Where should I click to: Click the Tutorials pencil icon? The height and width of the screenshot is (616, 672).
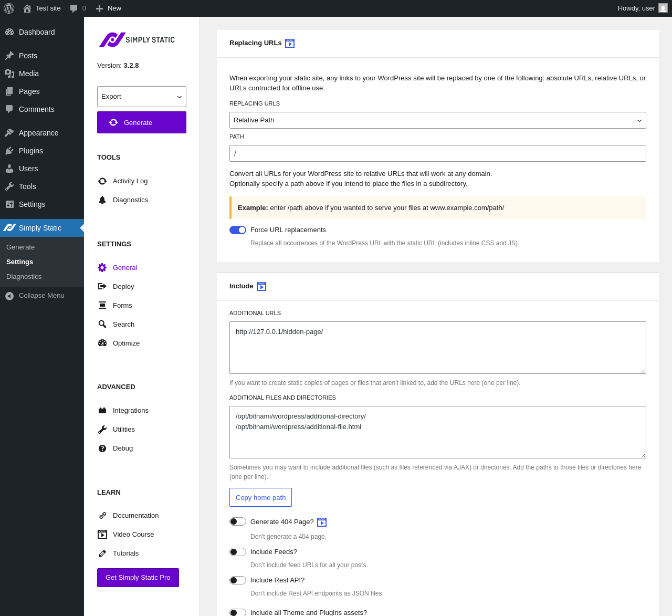pyautogui.click(x=102, y=554)
